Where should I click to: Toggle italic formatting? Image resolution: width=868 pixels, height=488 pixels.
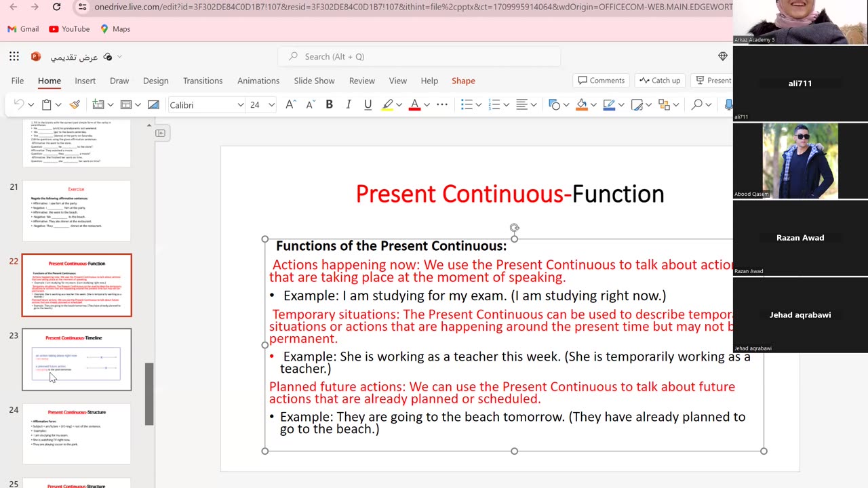point(349,104)
